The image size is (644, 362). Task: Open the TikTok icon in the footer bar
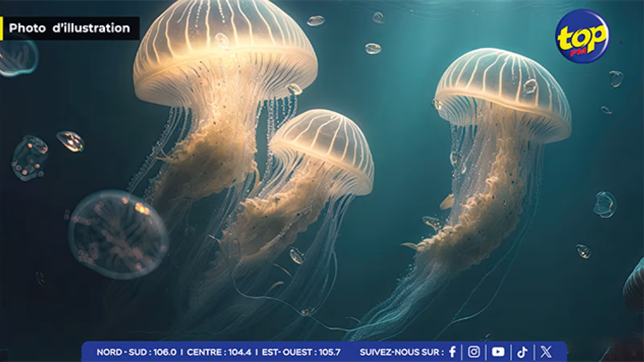pyautogui.click(x=522, y=352)
